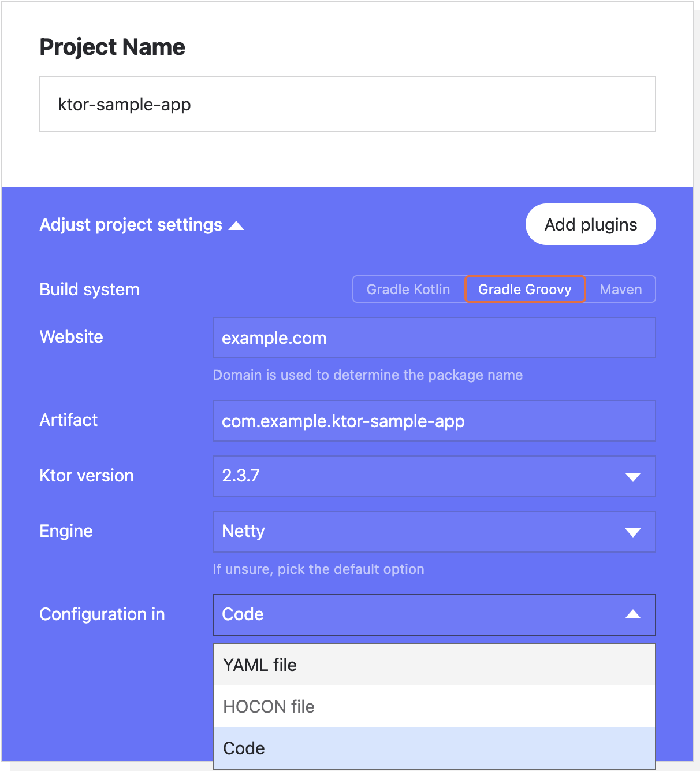Click the Adjust project settings link
The image size is (700, 771).
pos(131,225)
